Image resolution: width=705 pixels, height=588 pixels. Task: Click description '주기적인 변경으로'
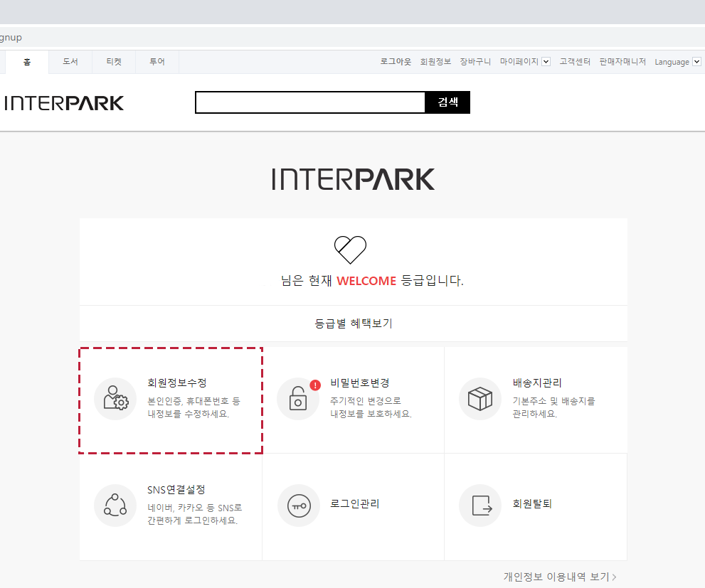point(366,401)
